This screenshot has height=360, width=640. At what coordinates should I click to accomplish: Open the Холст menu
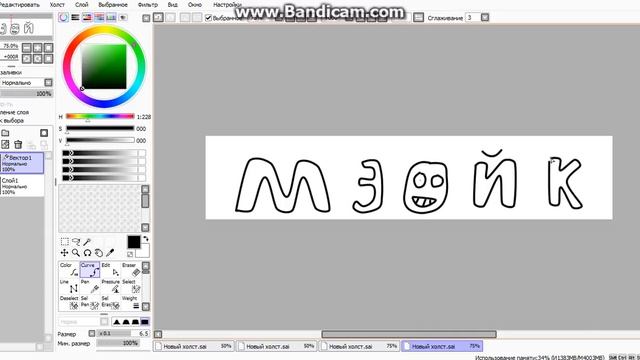[x=57, y=4]
